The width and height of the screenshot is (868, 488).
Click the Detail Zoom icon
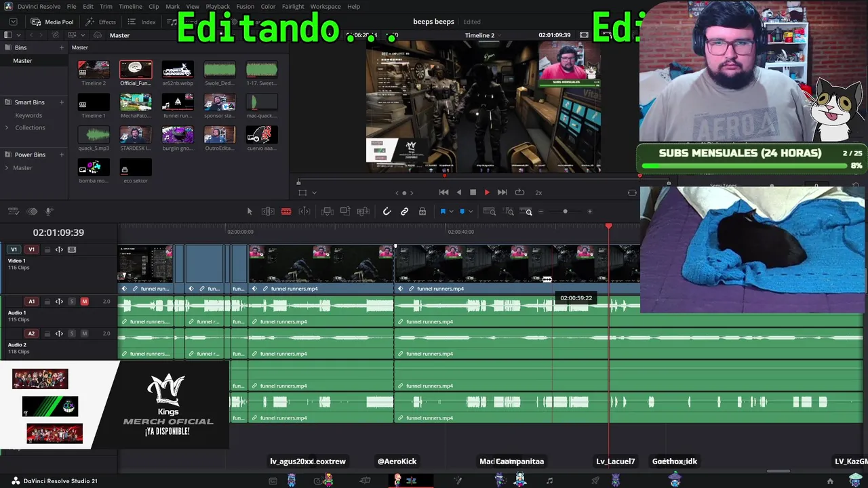pyautogui.click(x=509, y=211)
